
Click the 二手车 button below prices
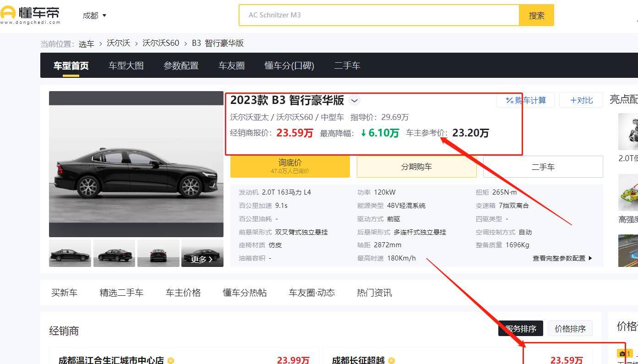(543, 167)
